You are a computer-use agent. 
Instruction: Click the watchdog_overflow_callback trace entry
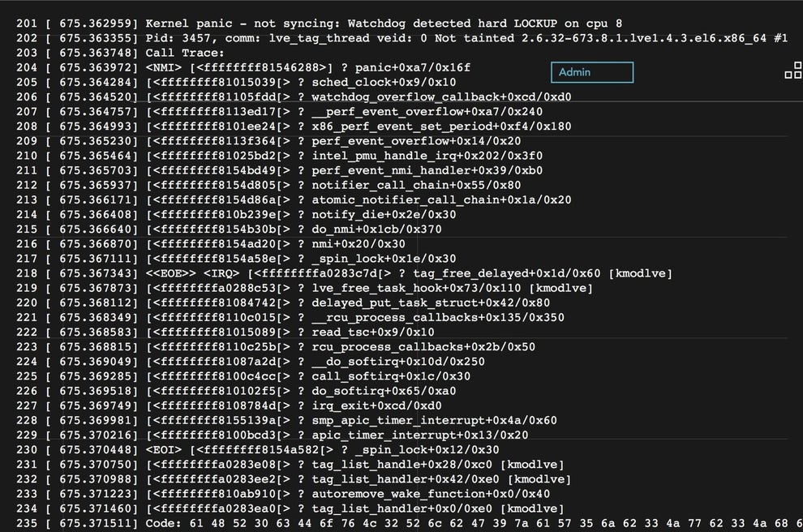coord(441,97)
